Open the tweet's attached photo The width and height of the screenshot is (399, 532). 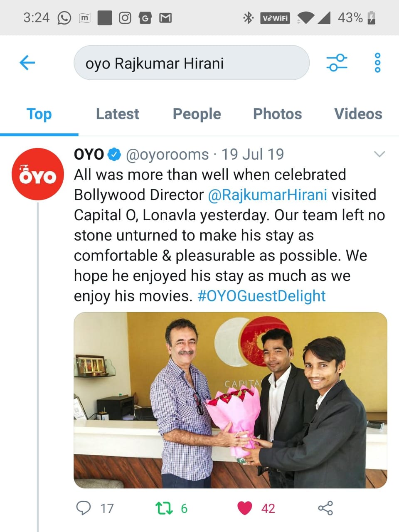click(x=230, y=400)
